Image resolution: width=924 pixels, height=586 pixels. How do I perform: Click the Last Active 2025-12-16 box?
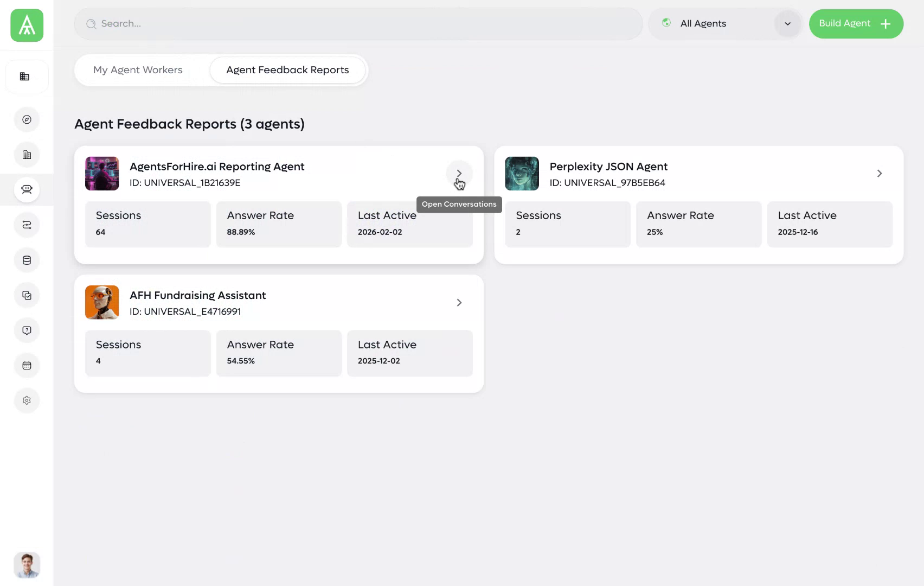(x=830, y=224)
